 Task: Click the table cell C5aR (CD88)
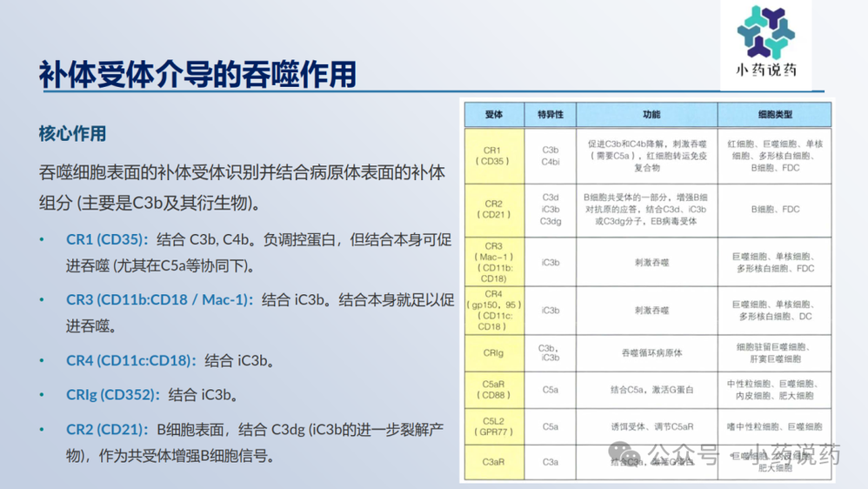tap(494, 389)
